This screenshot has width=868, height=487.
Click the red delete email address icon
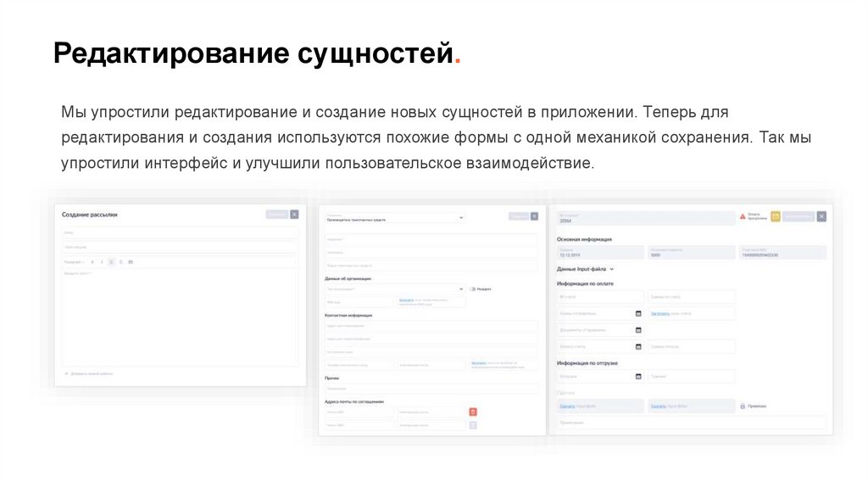click(473, 411)
